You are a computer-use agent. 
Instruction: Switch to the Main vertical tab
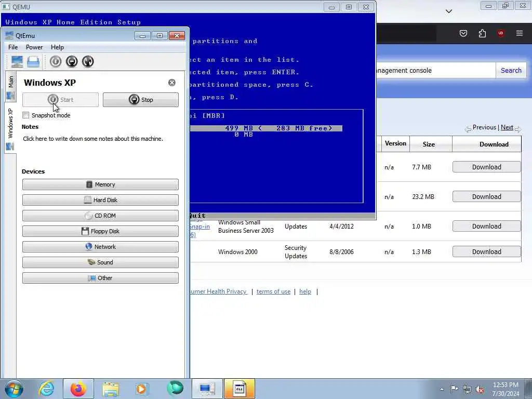click(x=10, y=87)
